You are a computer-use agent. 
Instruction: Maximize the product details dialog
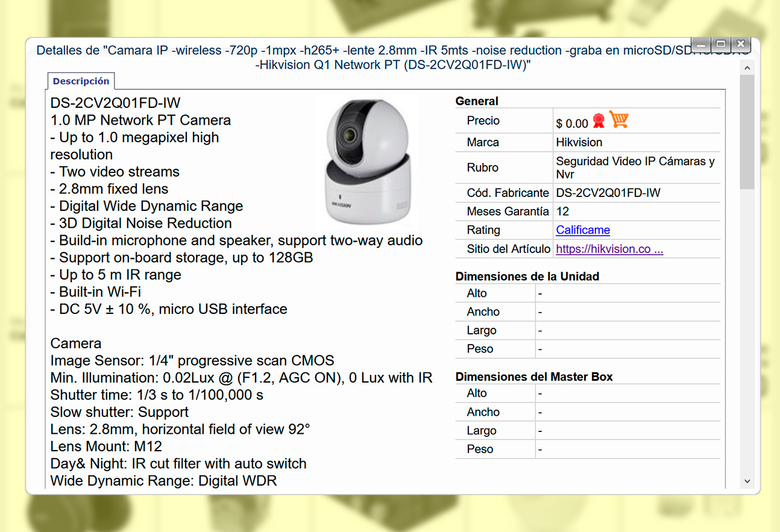pyautogui.click(x=721, y=45)
